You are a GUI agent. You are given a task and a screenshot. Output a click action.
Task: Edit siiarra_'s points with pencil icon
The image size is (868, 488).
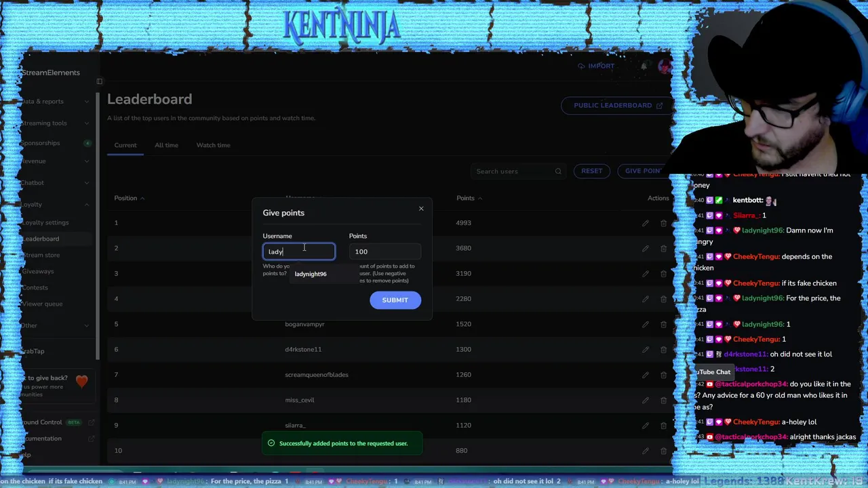point(646,426)
